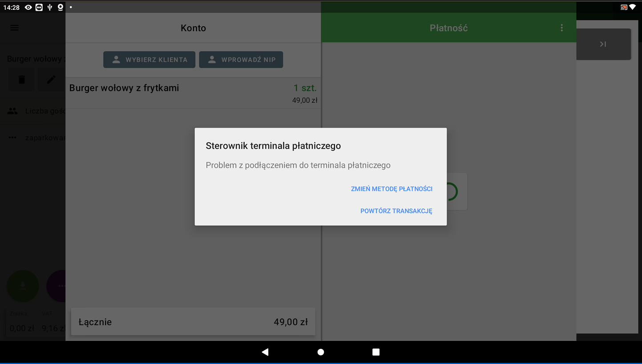Viewport: 642px width, 364px height.
Task: Open three-dot overflow menu in Płatność header
Action: [x=561, y=28]
